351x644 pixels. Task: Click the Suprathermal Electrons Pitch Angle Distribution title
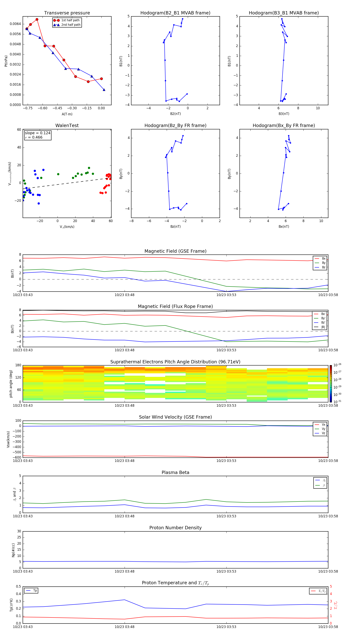[175, 362]
